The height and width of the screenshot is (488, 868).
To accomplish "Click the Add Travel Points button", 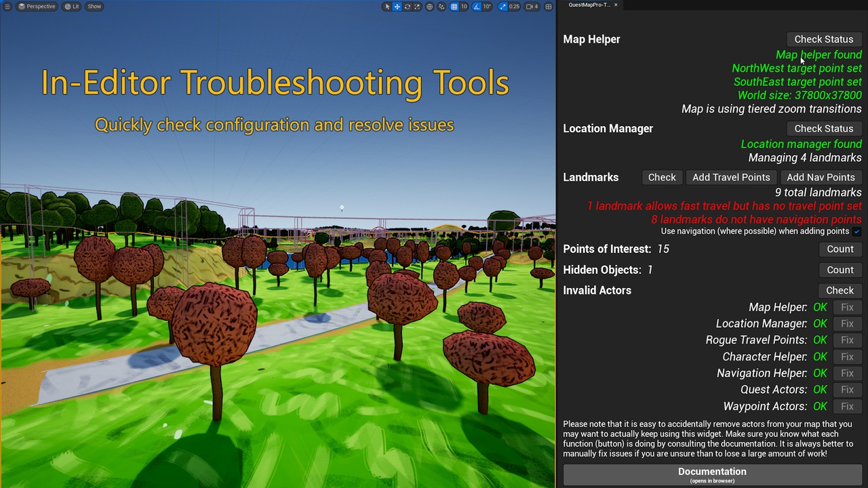I will click(x=731, y=178).
